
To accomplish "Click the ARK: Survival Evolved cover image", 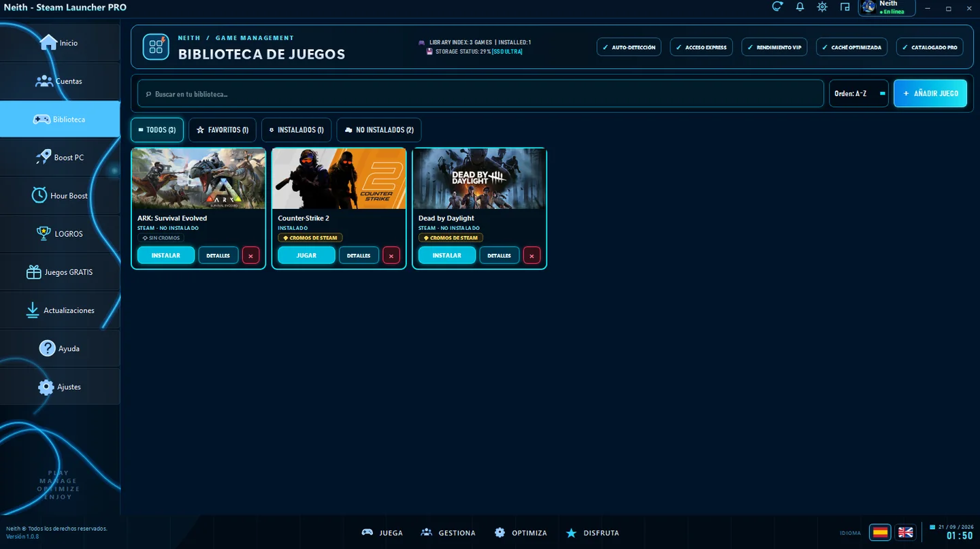I will [x=198, y=178].
